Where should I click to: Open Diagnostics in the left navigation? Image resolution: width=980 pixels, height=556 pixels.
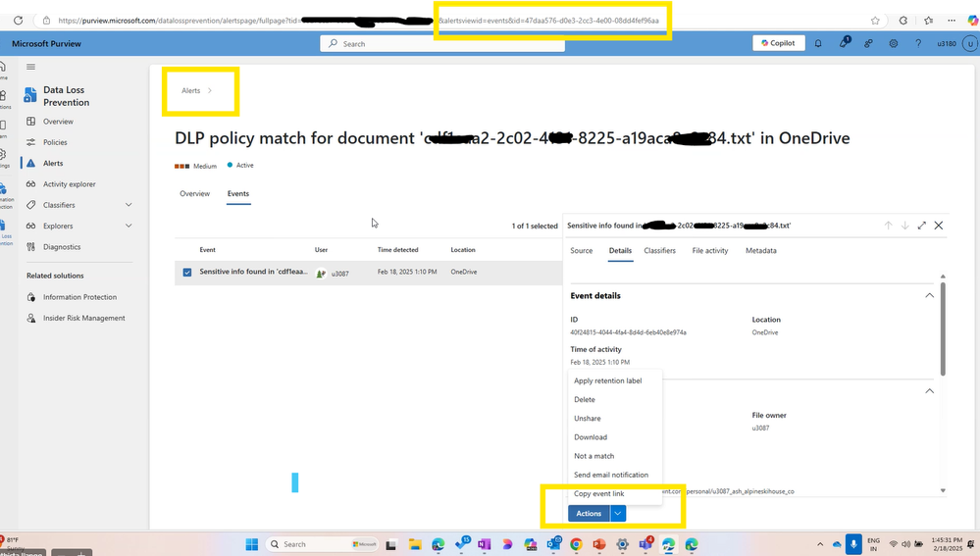[x=62, y=247]
